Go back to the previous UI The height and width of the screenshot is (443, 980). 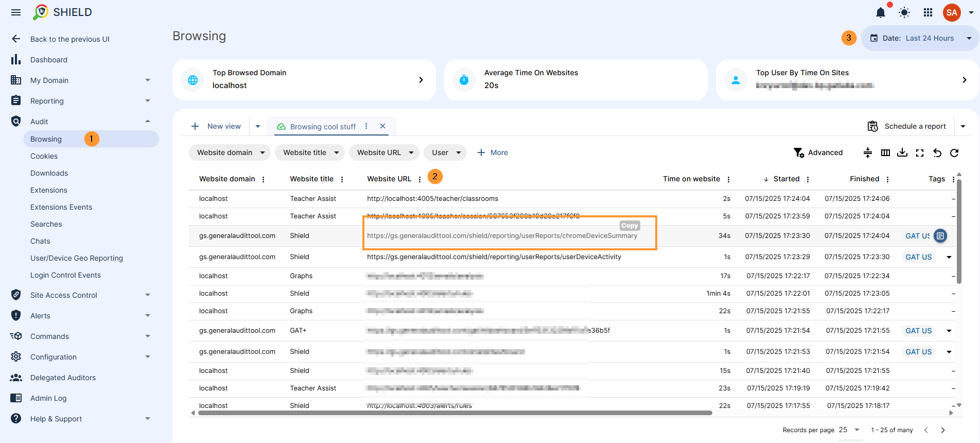(69, 39)
